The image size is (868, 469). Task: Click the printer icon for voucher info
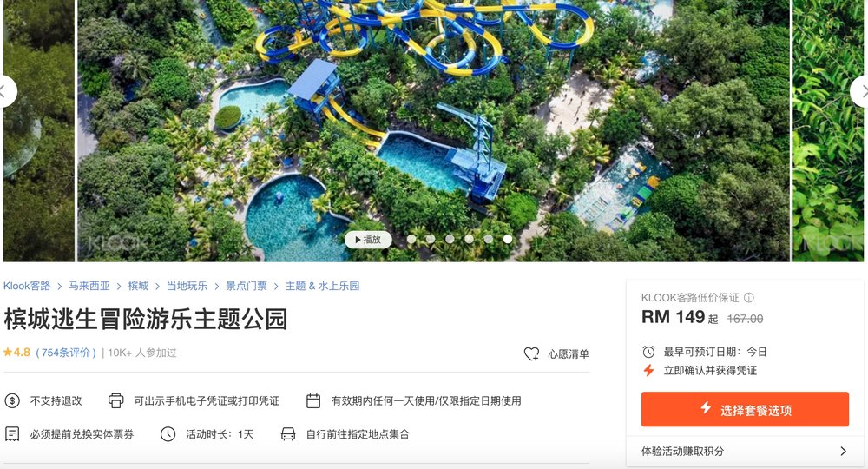(115, 400)
